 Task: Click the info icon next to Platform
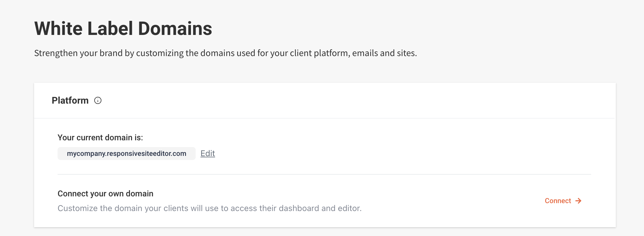(x=98, y=101)
